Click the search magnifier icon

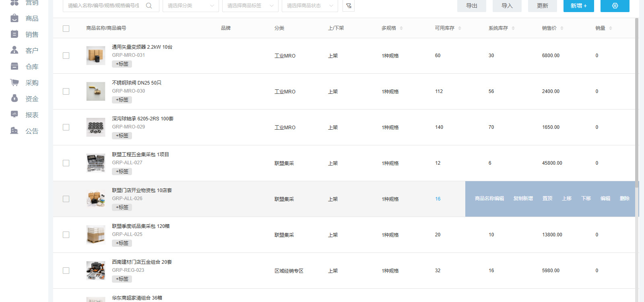tap(149, 6)
